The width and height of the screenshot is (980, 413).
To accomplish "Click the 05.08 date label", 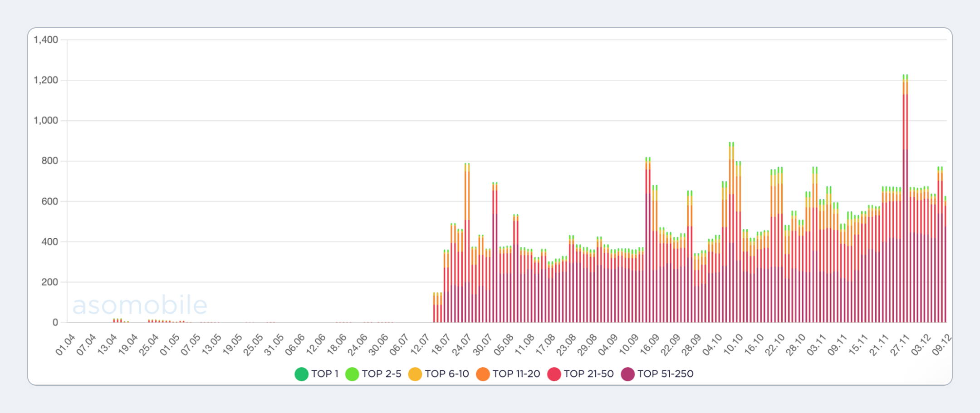I will pyautogui.click(x=504, y=345).
